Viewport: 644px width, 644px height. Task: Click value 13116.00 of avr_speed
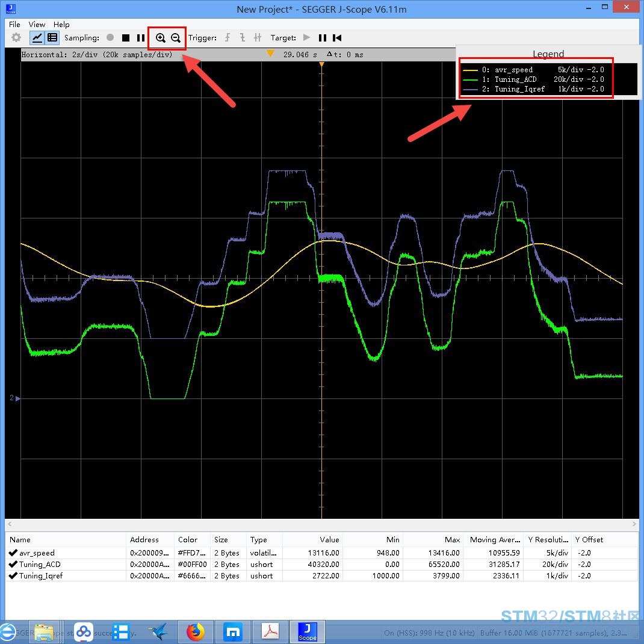click(312, 553)
